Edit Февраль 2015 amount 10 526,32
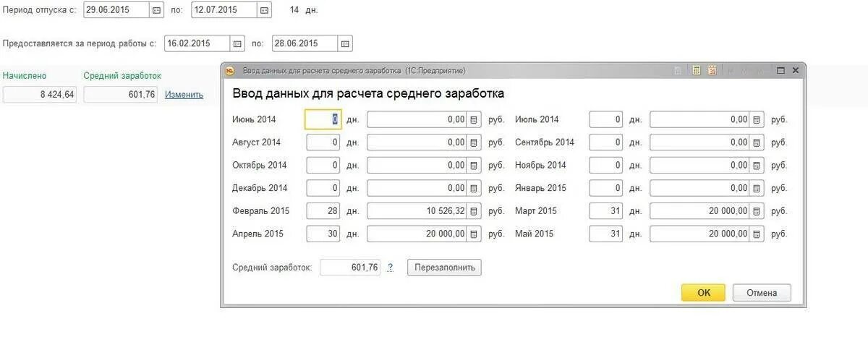Screen dimensions: 868x337 417,211
